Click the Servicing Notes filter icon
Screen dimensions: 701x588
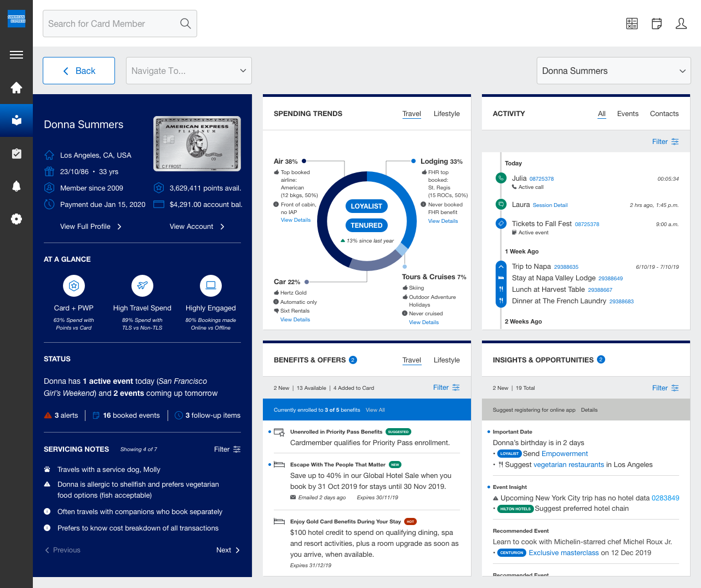[x=237, y=449]
